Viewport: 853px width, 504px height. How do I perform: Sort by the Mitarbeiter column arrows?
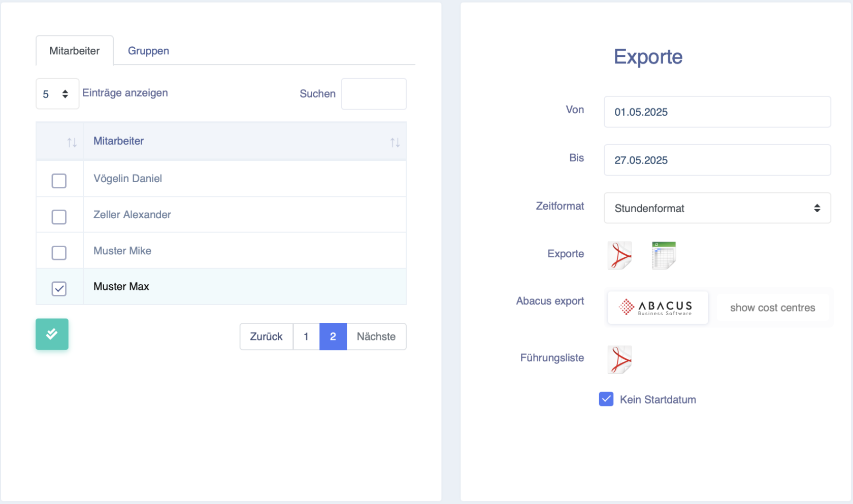click(395, 143)
